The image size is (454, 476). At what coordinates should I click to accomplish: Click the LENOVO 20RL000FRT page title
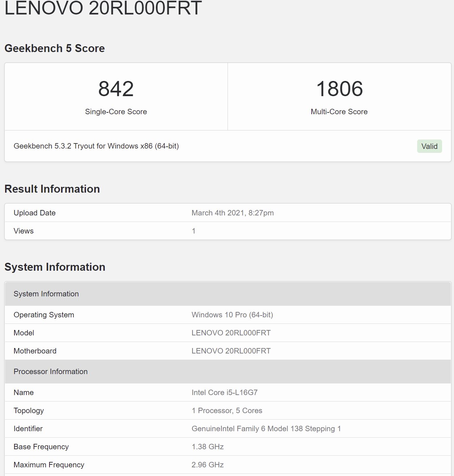(103, 8)
